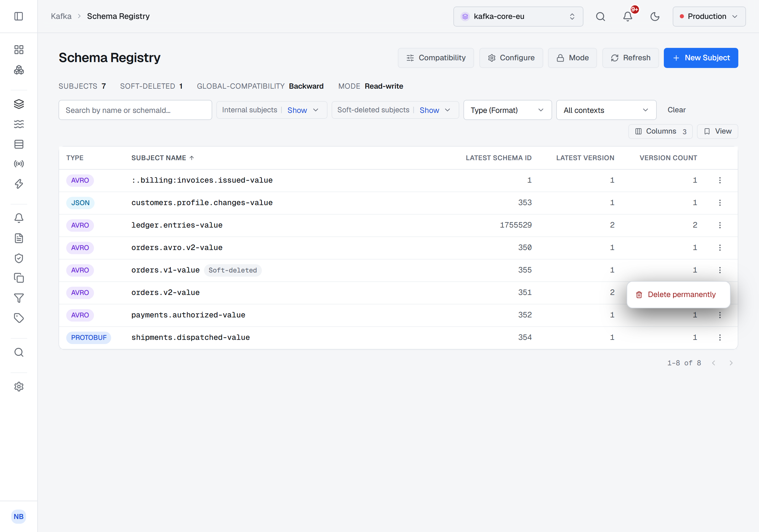The height and width of the screenshot is (532, 759).
Task: Open subject orders.avro.v2-value
Action: pyautogui.click(x=177, y=248)
